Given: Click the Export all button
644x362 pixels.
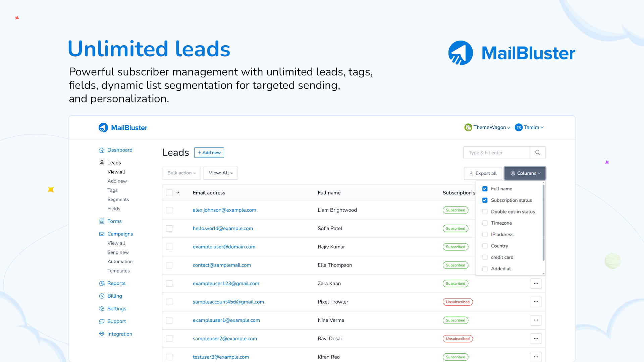Looking at the screenshot, I should (x=483, y=173).
